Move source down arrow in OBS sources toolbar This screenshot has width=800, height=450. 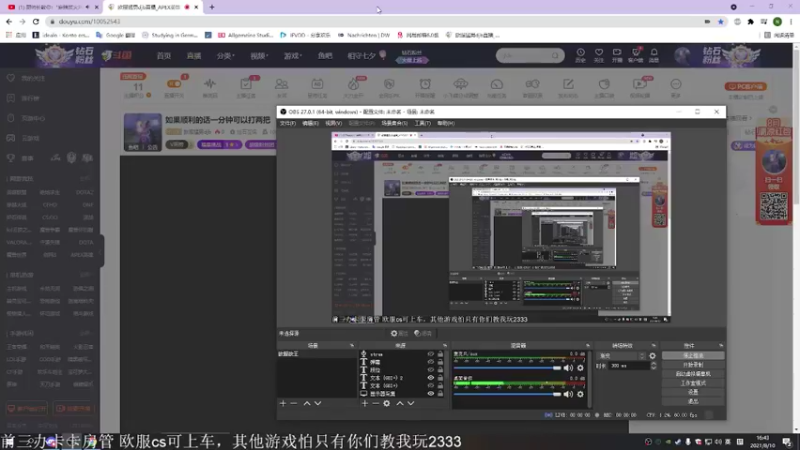411,403
